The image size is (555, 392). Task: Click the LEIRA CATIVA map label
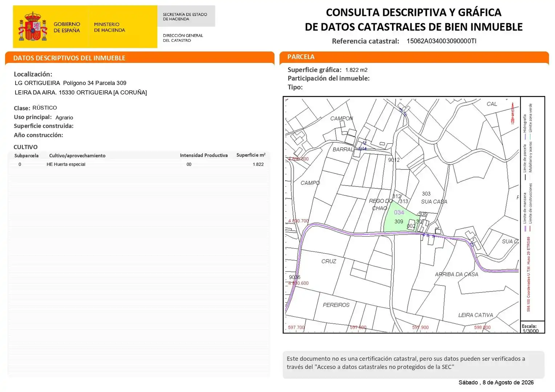pyautogui.click(x=476, y=315)
